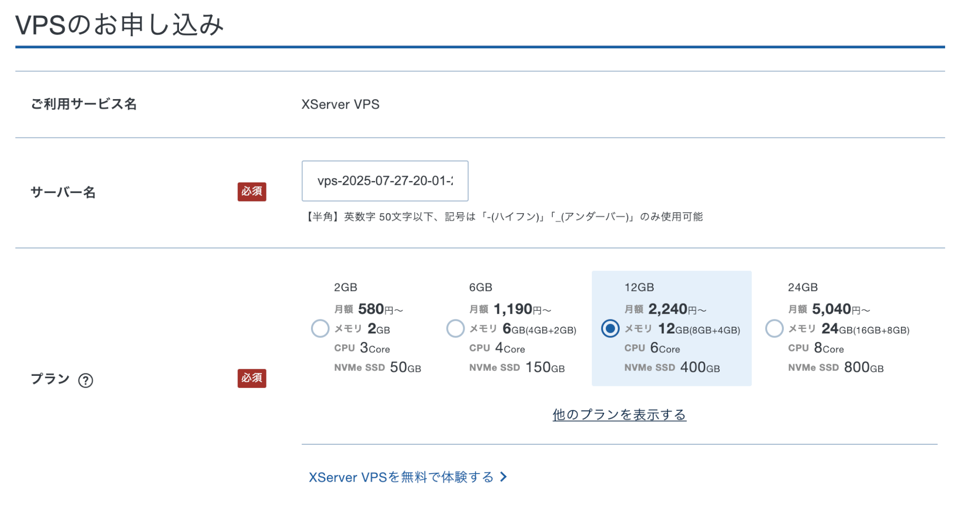
Task: Click the 月額 580円 price text
Action: pos(368,309)
